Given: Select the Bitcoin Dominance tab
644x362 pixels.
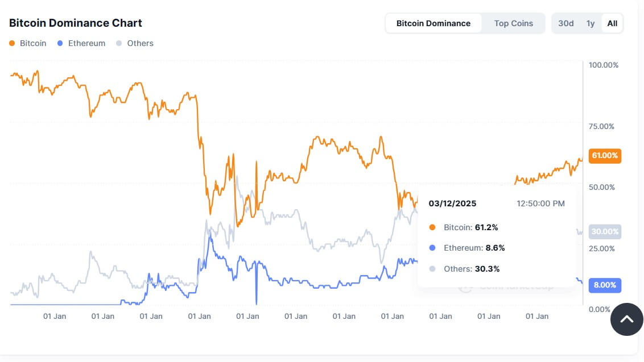Looking at the screenshot, I should (x=434, y=23).
